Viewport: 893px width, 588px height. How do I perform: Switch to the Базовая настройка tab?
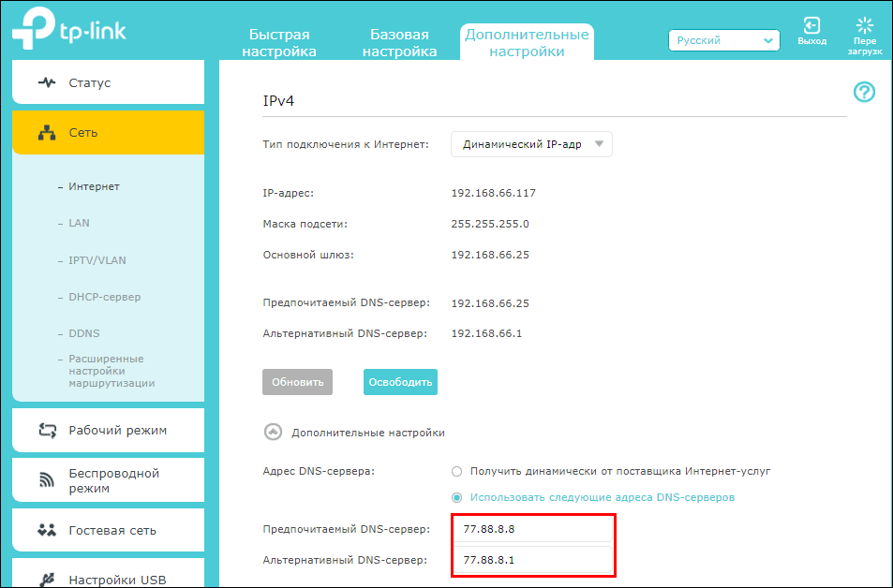tap(400, 43)
